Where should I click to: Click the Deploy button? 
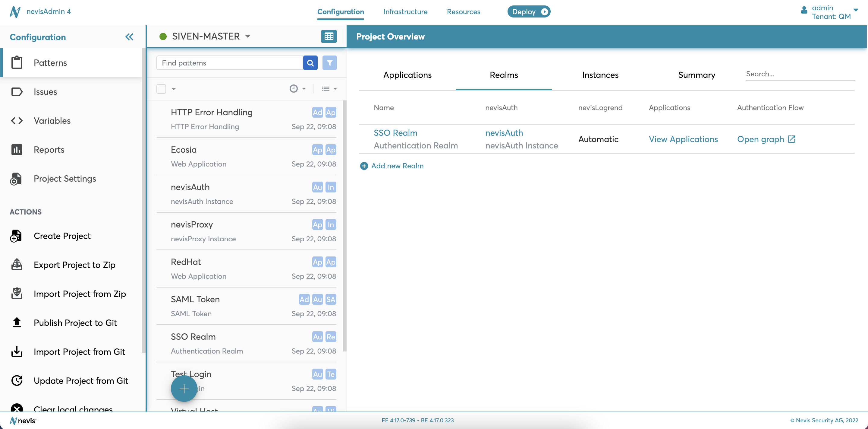[x=529, y=12]
